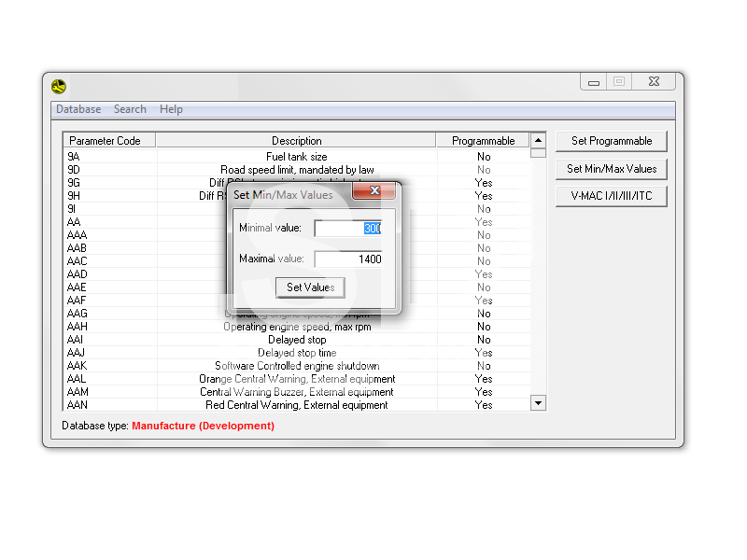Sort by the Parameter Code column header

[106, 141]
